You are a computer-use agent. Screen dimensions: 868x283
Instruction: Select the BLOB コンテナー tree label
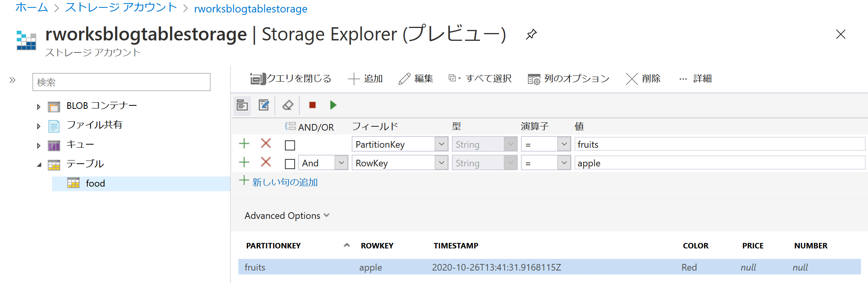(x=102, y=106)
